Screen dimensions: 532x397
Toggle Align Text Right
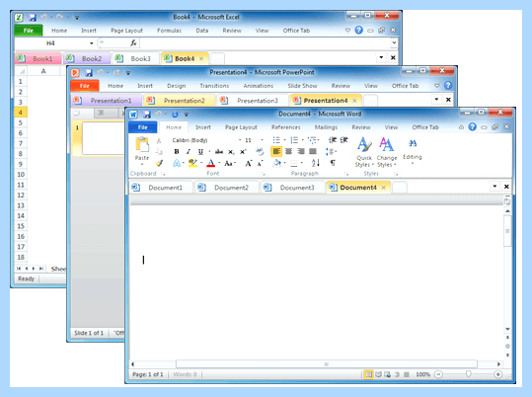point(301,151)
